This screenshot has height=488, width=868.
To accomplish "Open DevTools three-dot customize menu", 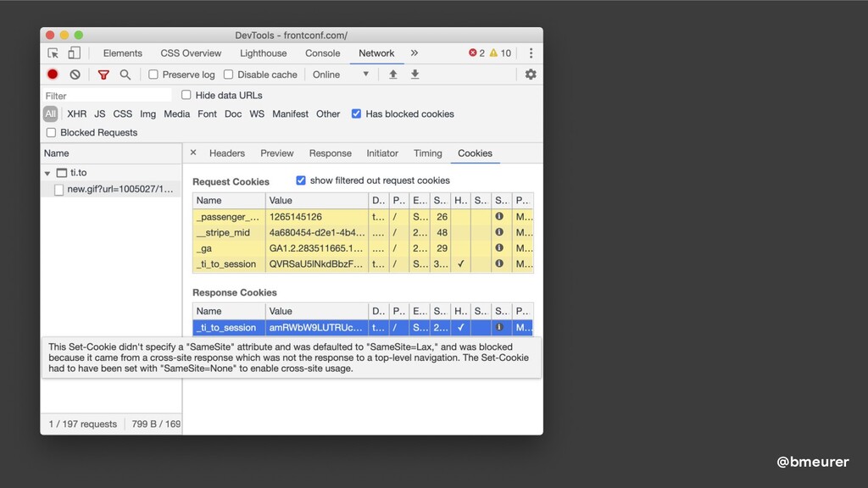I will pos(531,53).
